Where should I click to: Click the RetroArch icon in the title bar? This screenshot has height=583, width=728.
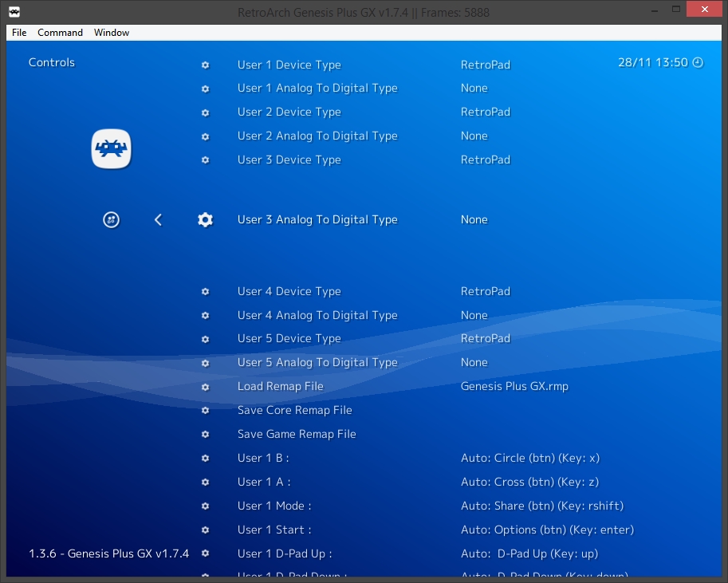(x=14, y=12)
